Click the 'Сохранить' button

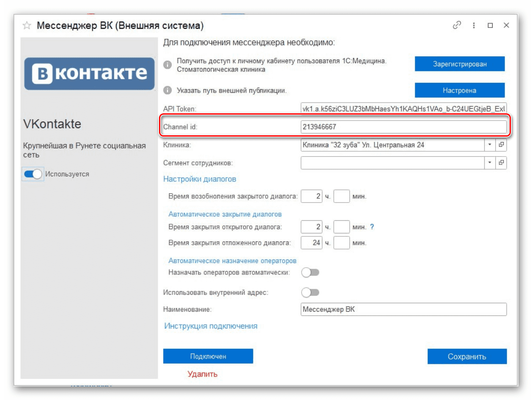pyautogui.click(x=467, y=356)
